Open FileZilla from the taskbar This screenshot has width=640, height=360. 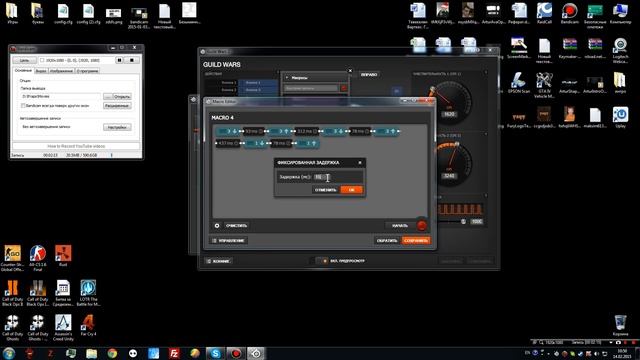174,353
